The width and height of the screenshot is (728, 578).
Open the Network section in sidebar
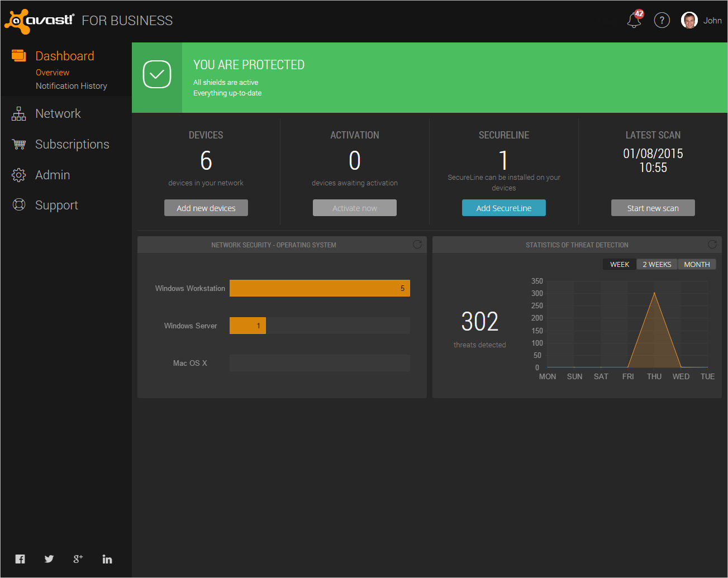click(58, 114)
